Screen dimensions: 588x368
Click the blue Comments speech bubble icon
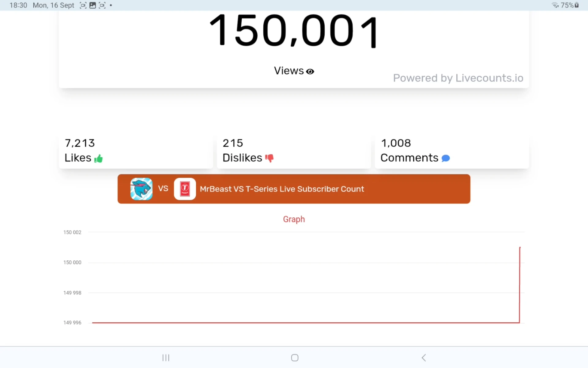pyautogui.click(x=446, y=159)
